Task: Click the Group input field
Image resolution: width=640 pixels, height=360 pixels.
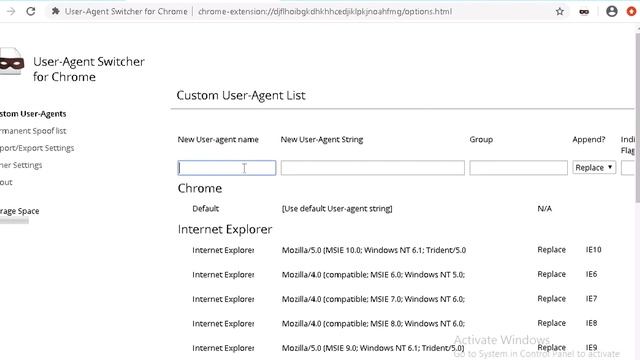Action: point(518,168)
